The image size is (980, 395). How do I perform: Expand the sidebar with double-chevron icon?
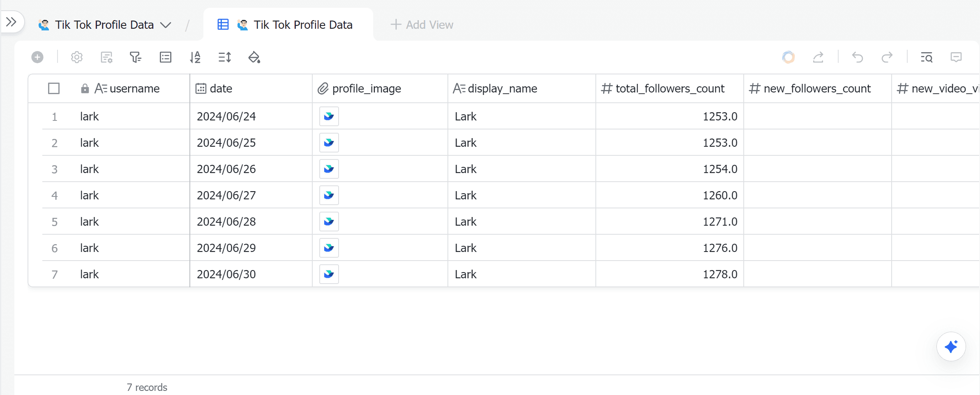click(11, 22)
